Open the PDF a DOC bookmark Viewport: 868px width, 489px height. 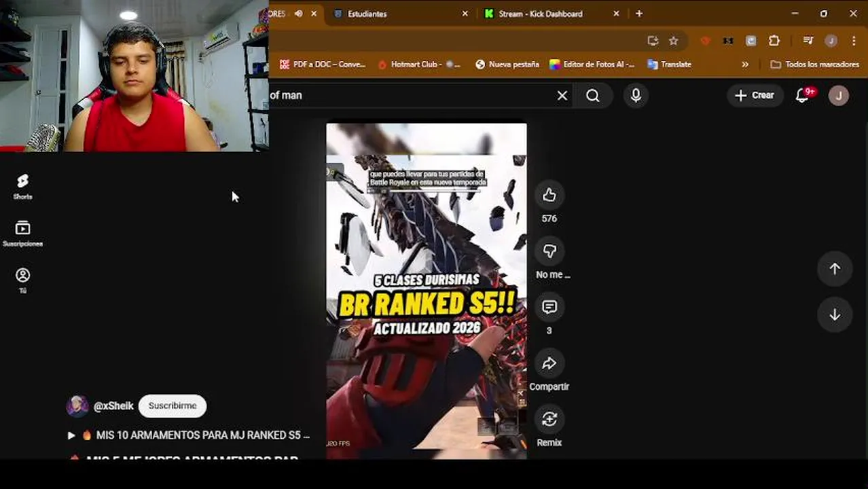(x=322, y=65)
